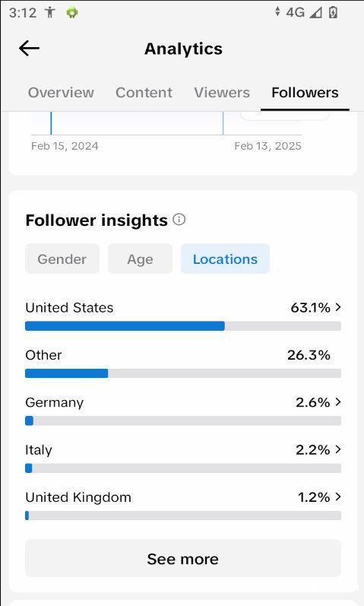Select the Feb 13, 2025 chart marker
This screenshot has height=606, width=364.
tap(223, 123)
